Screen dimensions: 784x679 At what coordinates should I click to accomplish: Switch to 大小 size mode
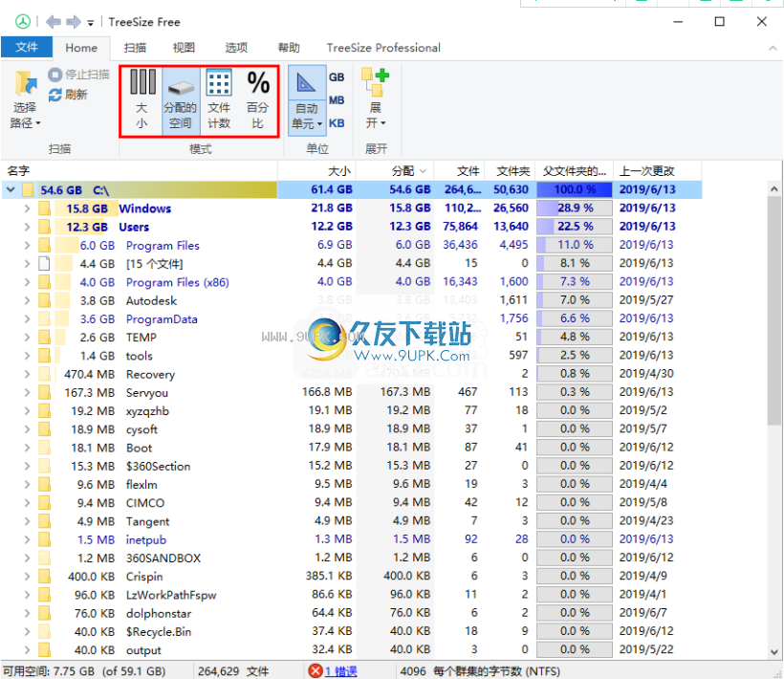(x=142, y=100)
